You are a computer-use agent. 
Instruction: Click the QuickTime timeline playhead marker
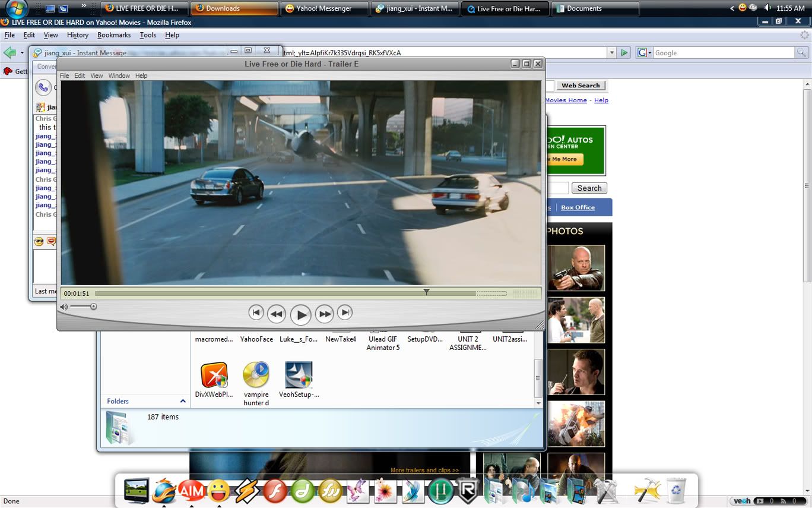426,292
